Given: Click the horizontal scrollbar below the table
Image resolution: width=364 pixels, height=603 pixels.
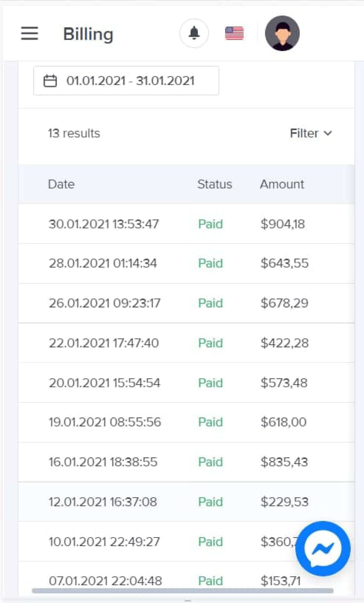Looking at the screenshot, I should coord(183,591).
